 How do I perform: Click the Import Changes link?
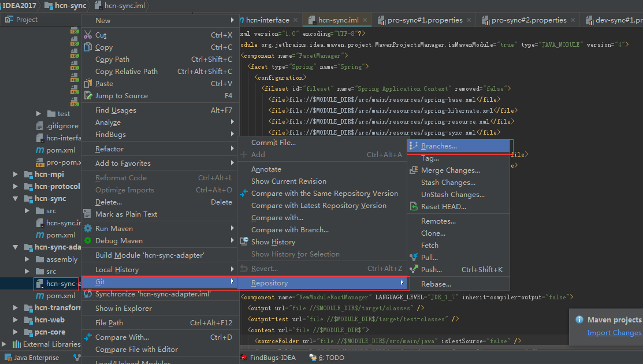tap(614, 332)
